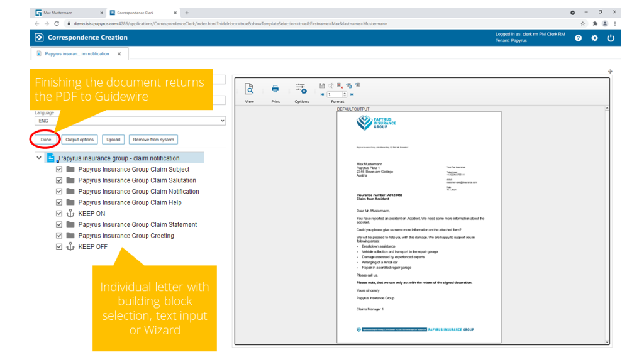Uncheck Papyrus Insurance Group Claim Salutation
The height and width of the screenshot is (362, 644).
coord(59,180)
